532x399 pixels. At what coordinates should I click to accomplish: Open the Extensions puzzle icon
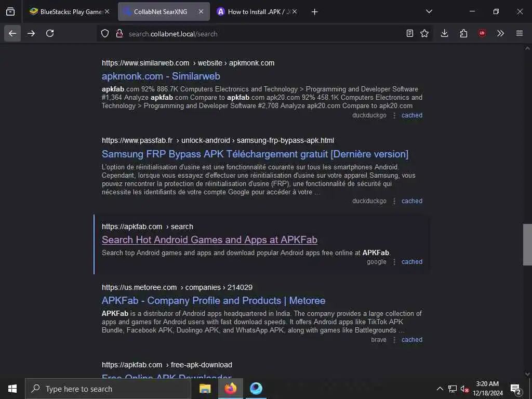tap(463, 33)
